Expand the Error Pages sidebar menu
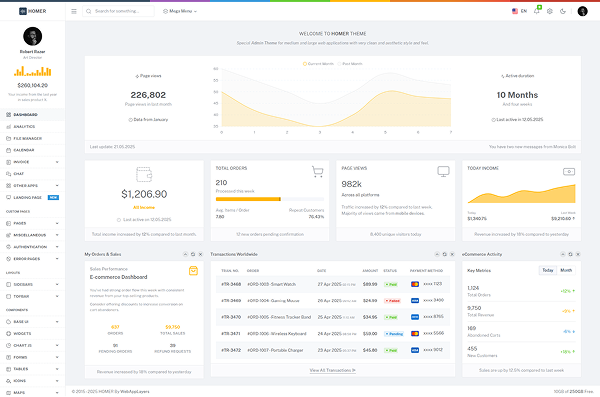Image resolution: width=600 pixels, height=397 pixels. point(33,259)
